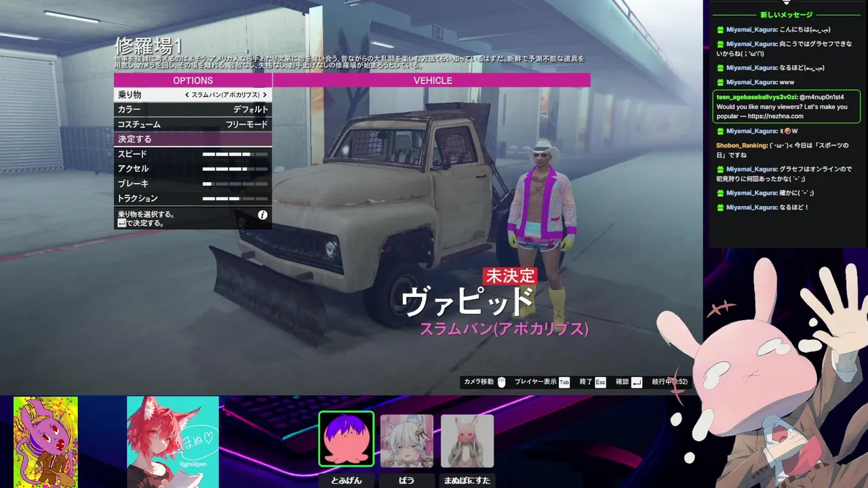Click the Enter key icon for 確認
Screen dimensions: 868x488
pos(636,382)
